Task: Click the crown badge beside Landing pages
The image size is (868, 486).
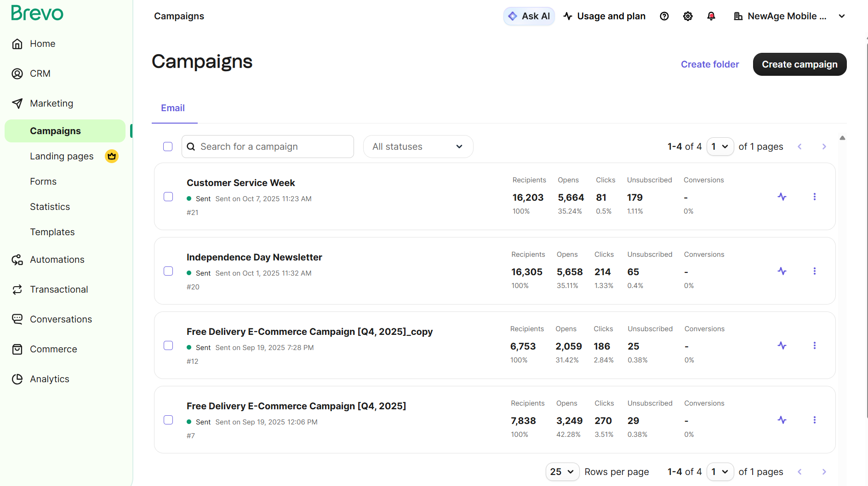Action: (111, 156)
